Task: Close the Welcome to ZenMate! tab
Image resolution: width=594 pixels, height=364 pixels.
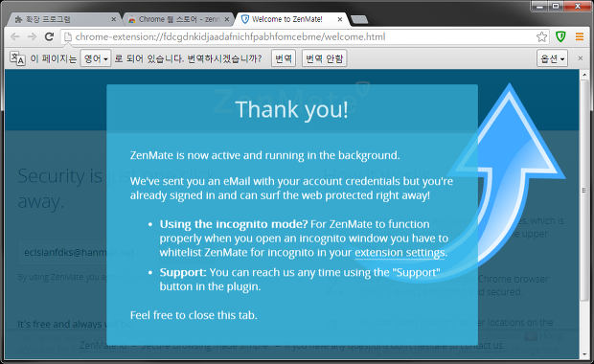Action: pos(340,19)
